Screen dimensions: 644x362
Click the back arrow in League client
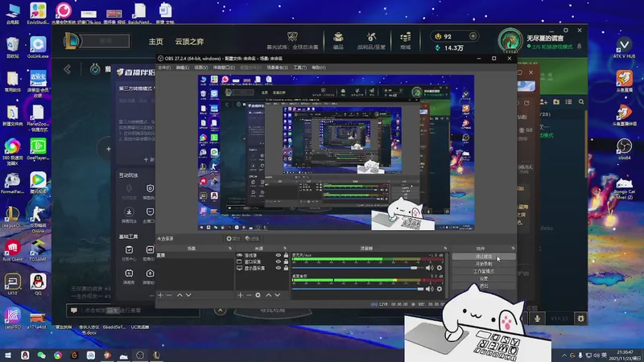click(x=68, y=69)
